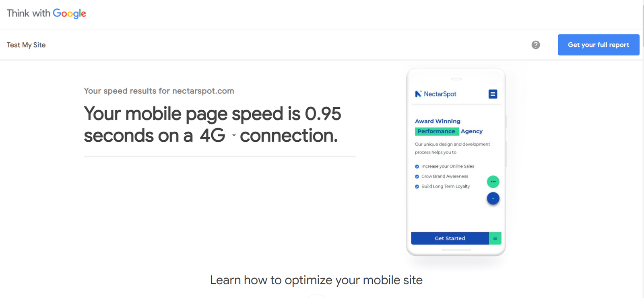644x298 pixels.
Task: Click checkmark beside Grow Brand Awareness
Action: (417, 176)
